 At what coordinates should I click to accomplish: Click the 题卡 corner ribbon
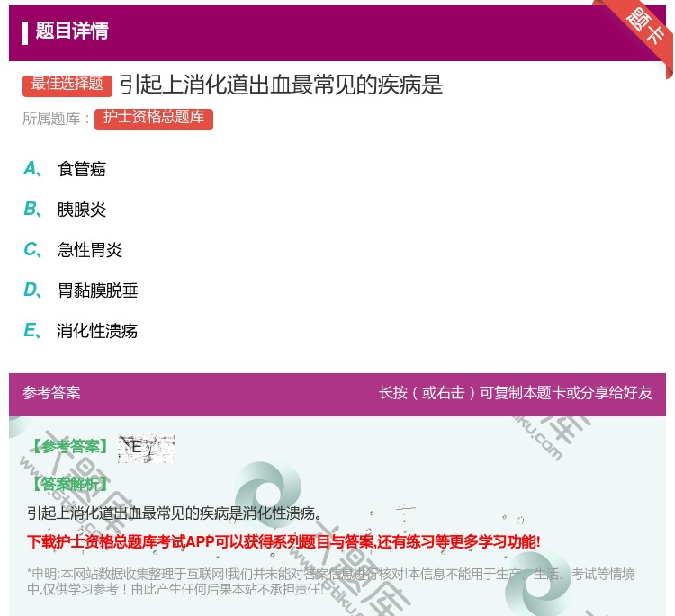pos(644,28)
